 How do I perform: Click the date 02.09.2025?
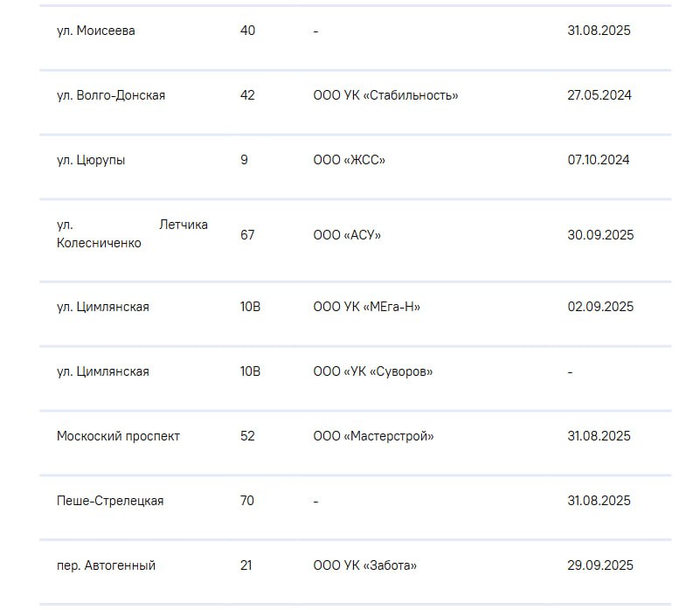pyautogui.click(x=600, y=307)
